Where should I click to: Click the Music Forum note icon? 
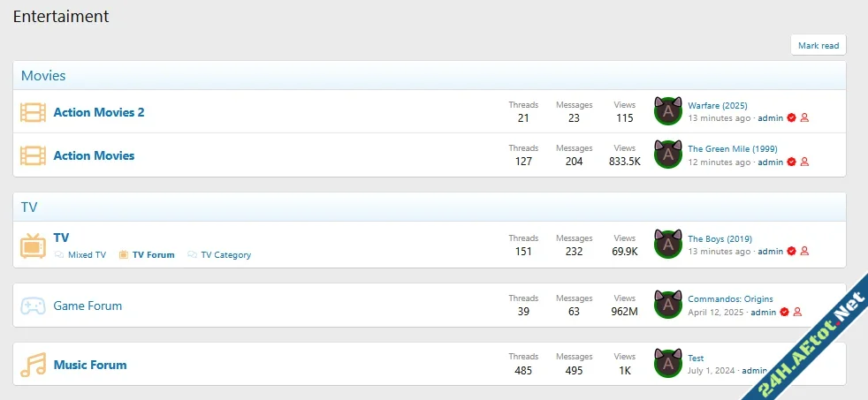[33, 365]
